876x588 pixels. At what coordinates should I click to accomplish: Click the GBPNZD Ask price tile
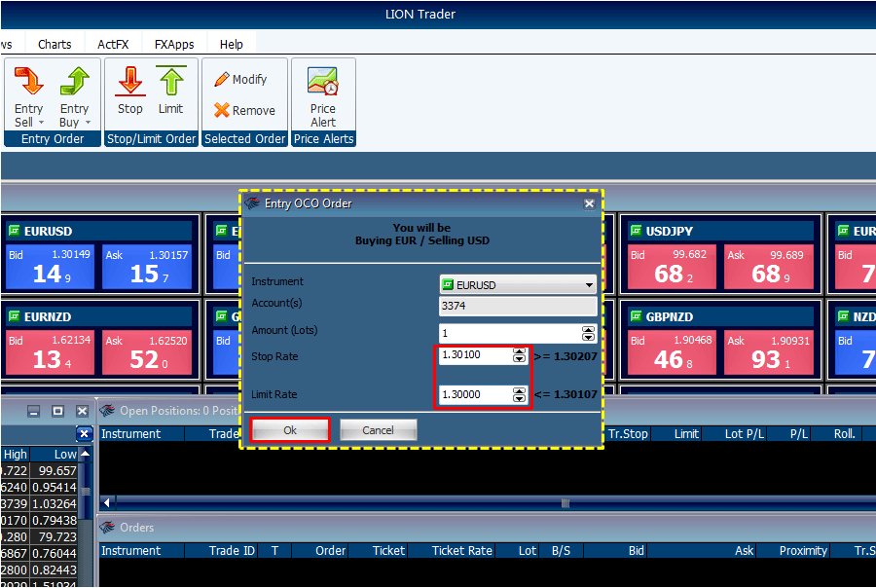pyautogui.click(x=769, y=352)
